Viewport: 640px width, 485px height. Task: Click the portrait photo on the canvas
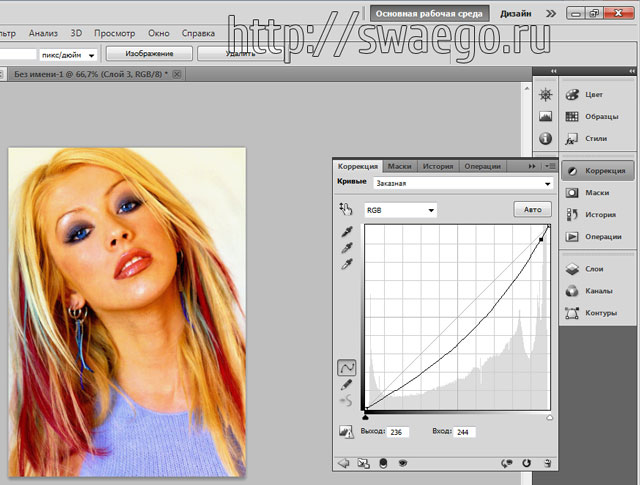127,312
